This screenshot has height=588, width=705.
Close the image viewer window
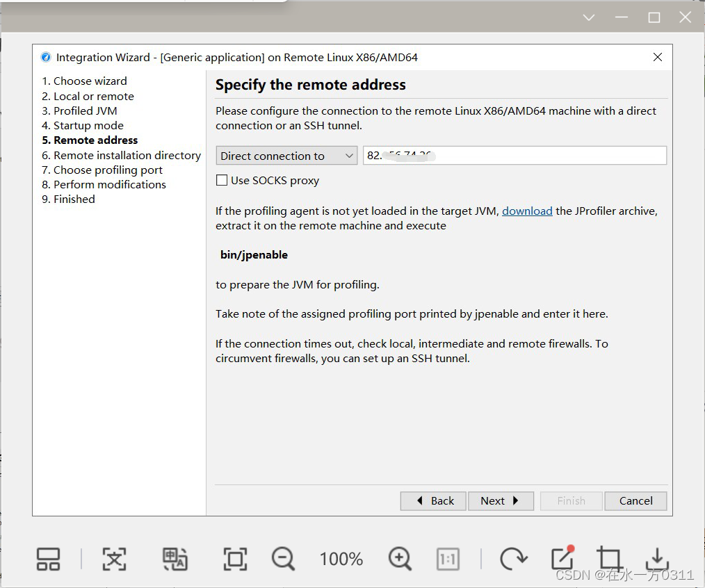pyautogui.click(x=686, y=17)
